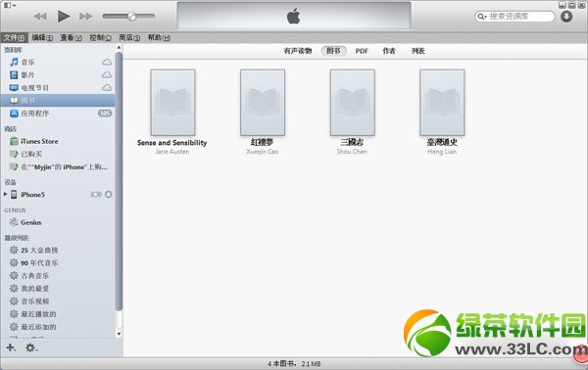Click the Play button

(64, 16)
